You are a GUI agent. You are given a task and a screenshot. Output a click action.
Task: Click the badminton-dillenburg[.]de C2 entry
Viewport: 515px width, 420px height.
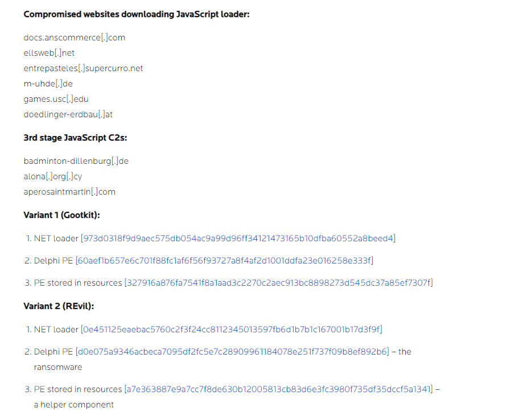coord(76,161)
